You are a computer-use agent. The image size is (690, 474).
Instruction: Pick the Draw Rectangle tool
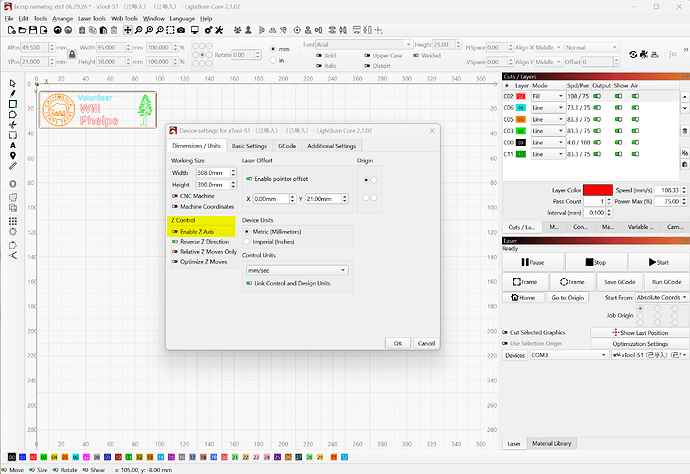click(x=13, y=104)
